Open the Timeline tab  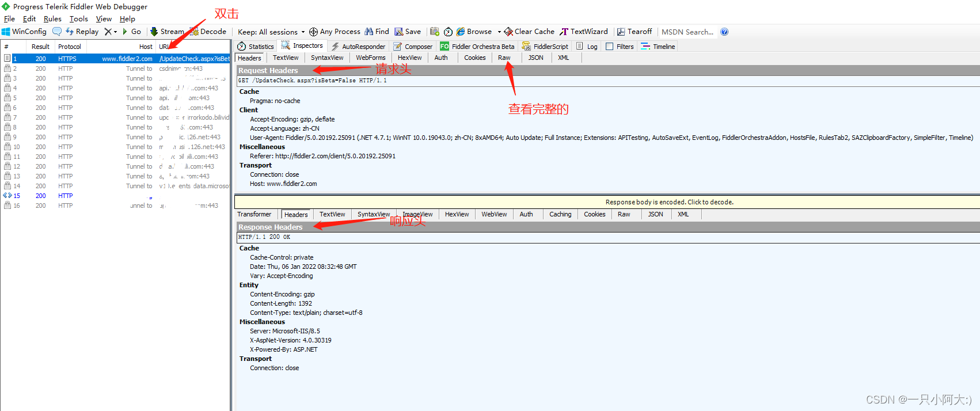click(x=658, y=47)
